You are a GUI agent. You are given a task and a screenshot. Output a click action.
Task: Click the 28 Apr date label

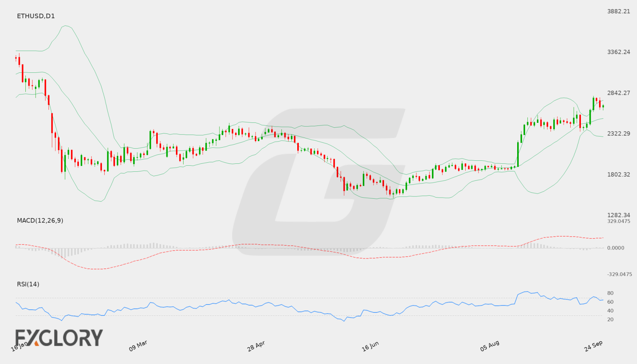click(x=256, y=346)
